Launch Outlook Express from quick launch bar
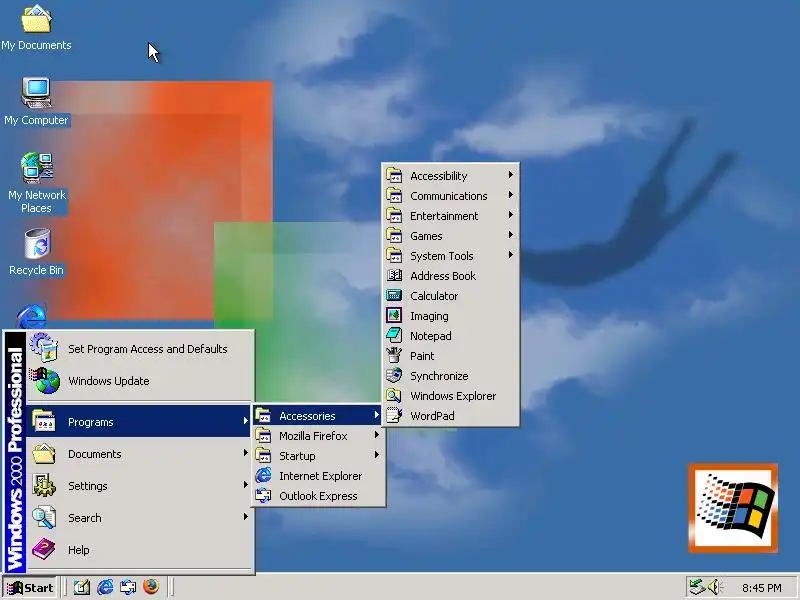The image size is (800, 600). pos(128,587)
